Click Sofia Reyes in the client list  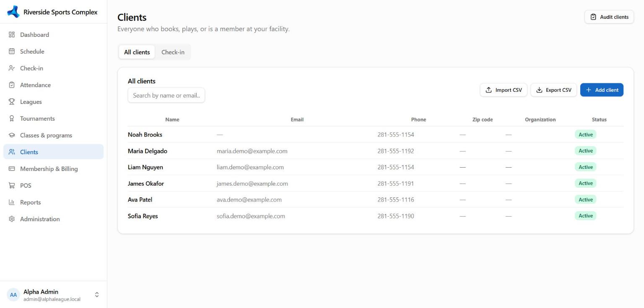click(143, 216)
